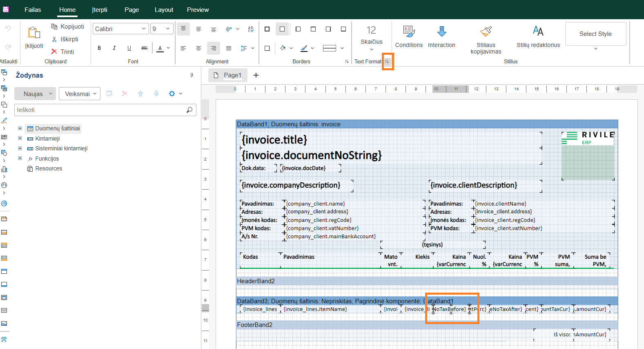
Task: Switch to the Preview tab
Action: [x=198, y=10]
